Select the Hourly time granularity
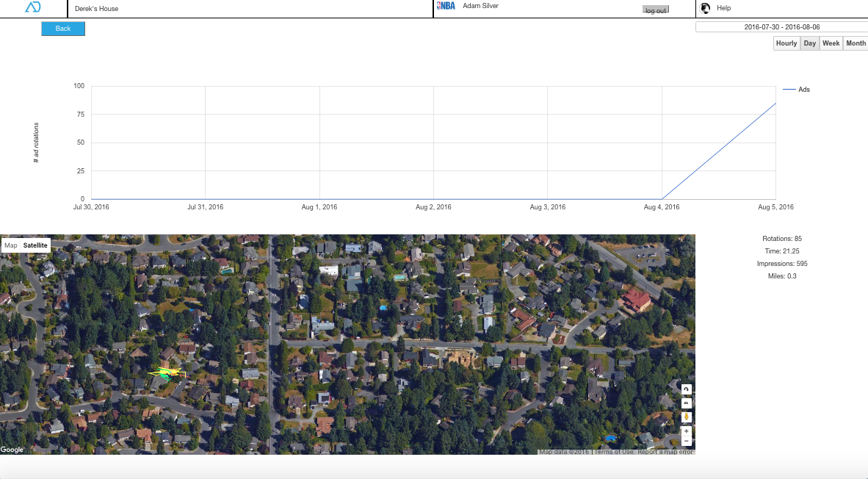 coord(786,43)
